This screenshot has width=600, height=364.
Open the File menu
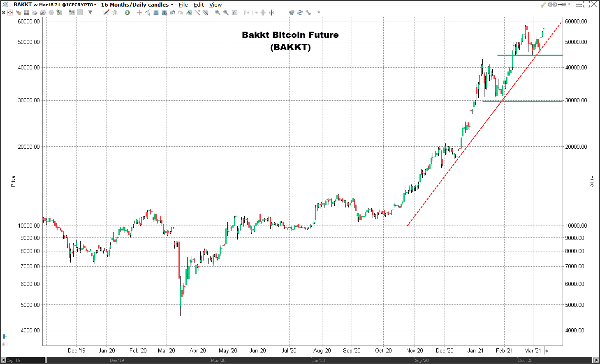[183, 5]
